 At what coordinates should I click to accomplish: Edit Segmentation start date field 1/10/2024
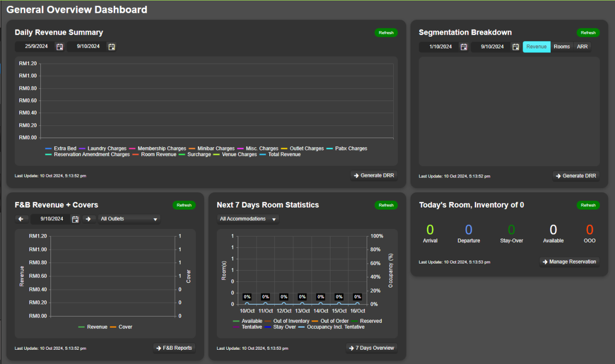(x=439, y=47)
